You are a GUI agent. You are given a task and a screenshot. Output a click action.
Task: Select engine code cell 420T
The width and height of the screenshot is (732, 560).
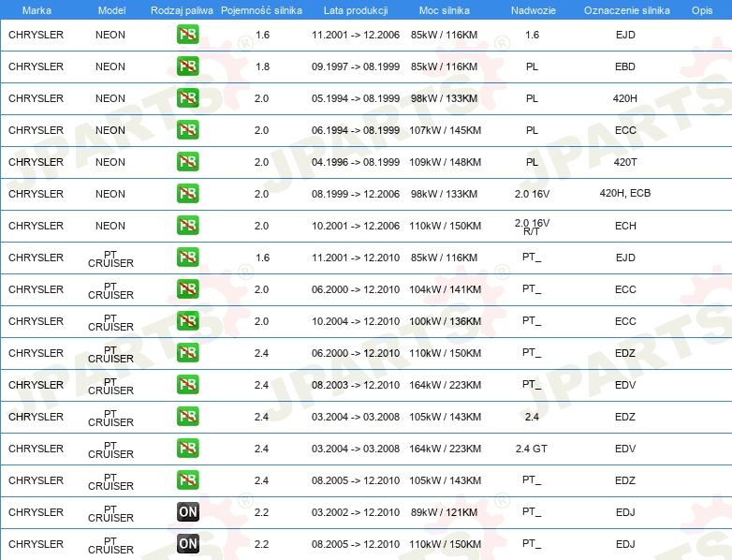tap(625, 162)
